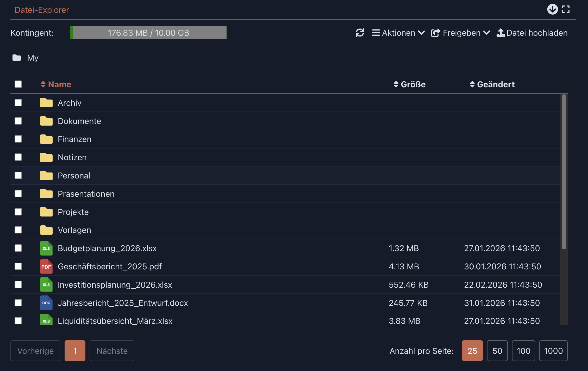Click the Vorlagen folder icon

(46, 230)
